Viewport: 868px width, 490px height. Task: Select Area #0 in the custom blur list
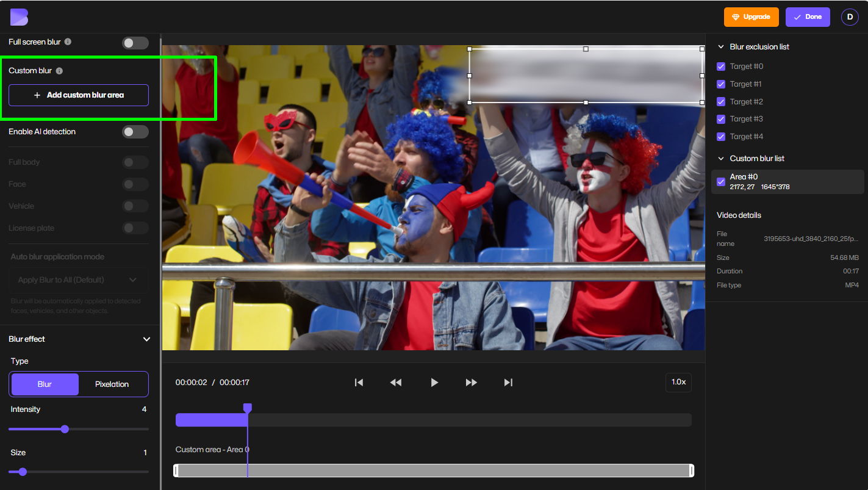[787, 181]
